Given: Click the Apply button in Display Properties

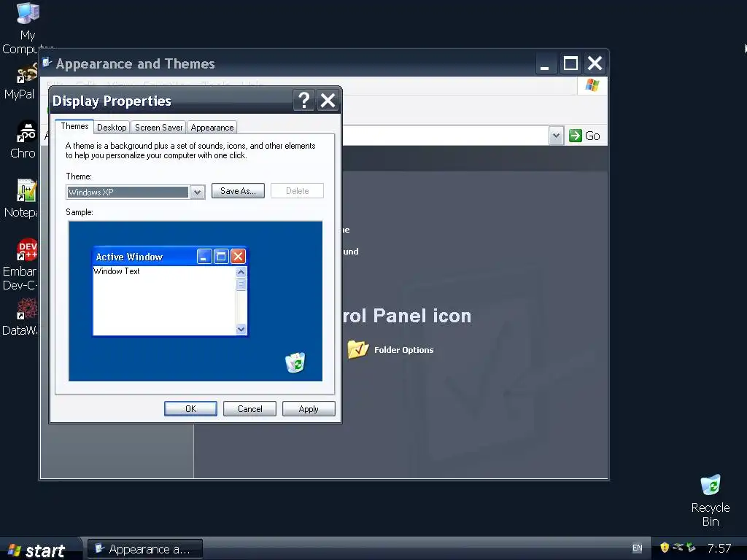Looking at the screenshot, I should 309,408.
